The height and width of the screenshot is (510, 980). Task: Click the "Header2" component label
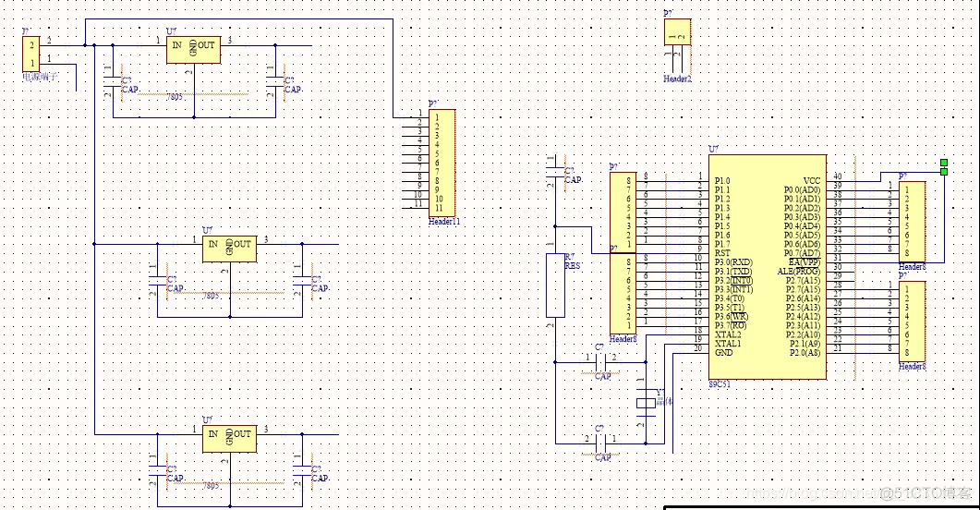click(x=677, y=79)
